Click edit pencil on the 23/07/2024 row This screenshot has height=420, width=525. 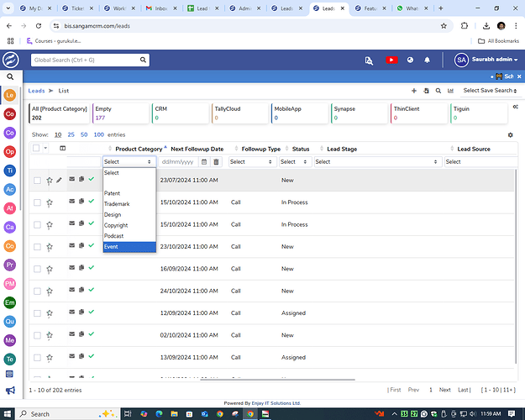60,181
